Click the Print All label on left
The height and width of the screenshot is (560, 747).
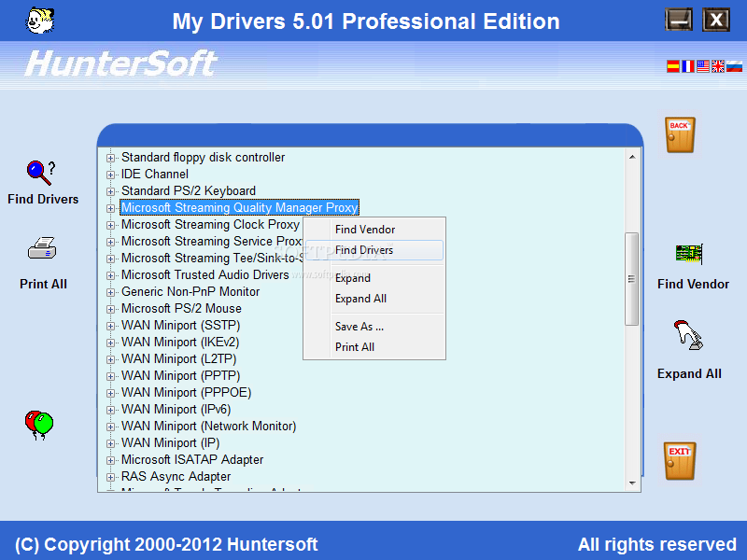(x=43, y=284)
